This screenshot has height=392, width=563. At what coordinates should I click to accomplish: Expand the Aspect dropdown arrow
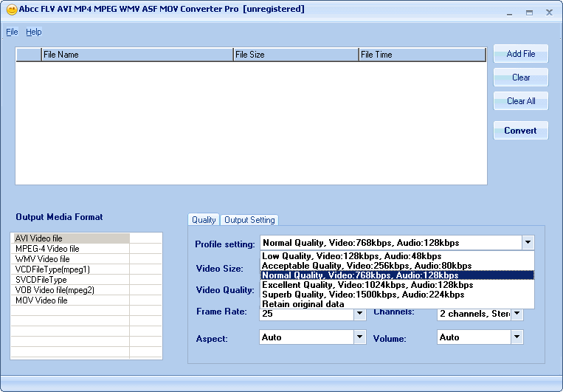tap(359, 337)
